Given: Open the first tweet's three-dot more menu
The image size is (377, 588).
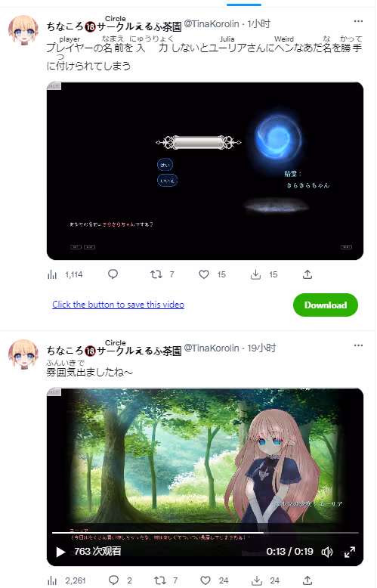Looking at the screenshot, I should 358,21.
